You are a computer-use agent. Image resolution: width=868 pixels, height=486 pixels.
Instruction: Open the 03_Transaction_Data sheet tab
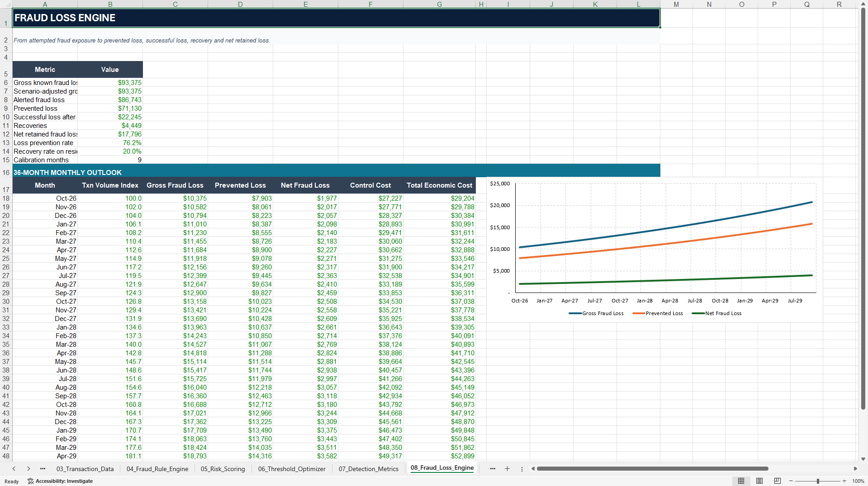click(x=85, y=469)
